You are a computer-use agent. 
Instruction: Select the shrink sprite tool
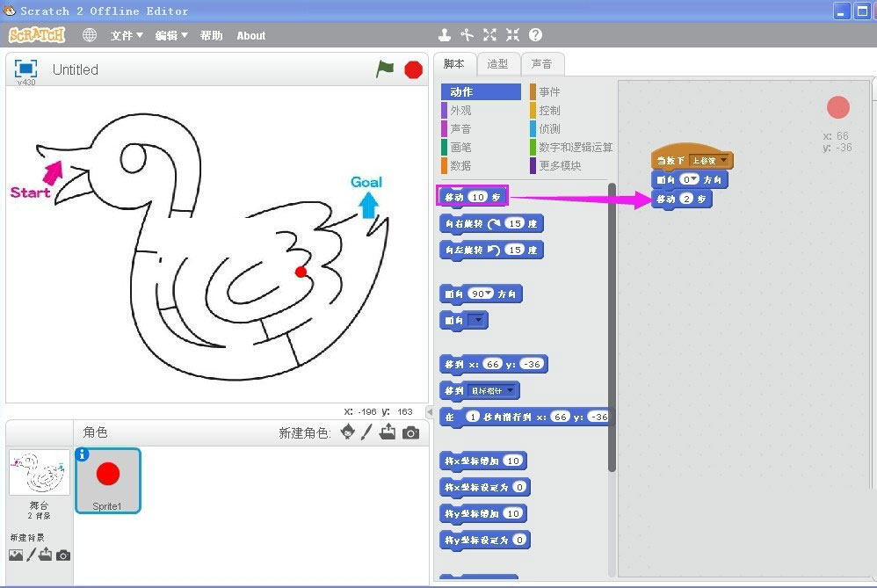[x=512, y=35]
